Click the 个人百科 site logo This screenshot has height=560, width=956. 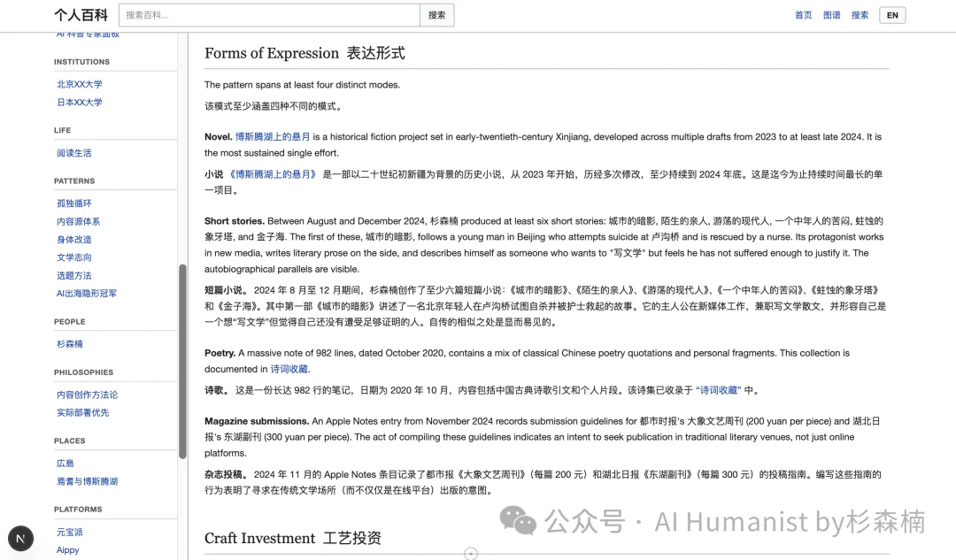pos(81,14)
